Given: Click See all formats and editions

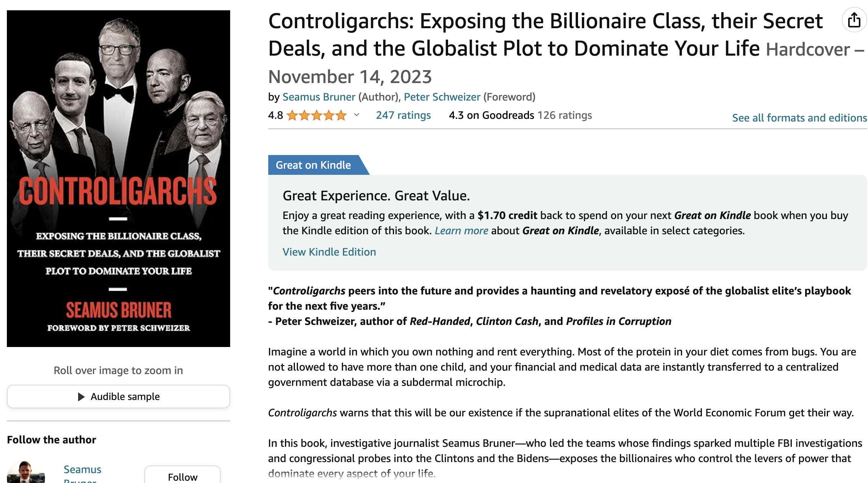Looking at the screenshot, I should (x=799, y=118).
